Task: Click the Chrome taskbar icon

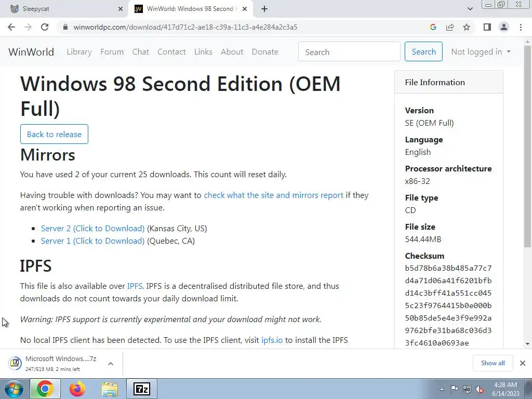Action: tap(45, 389)
